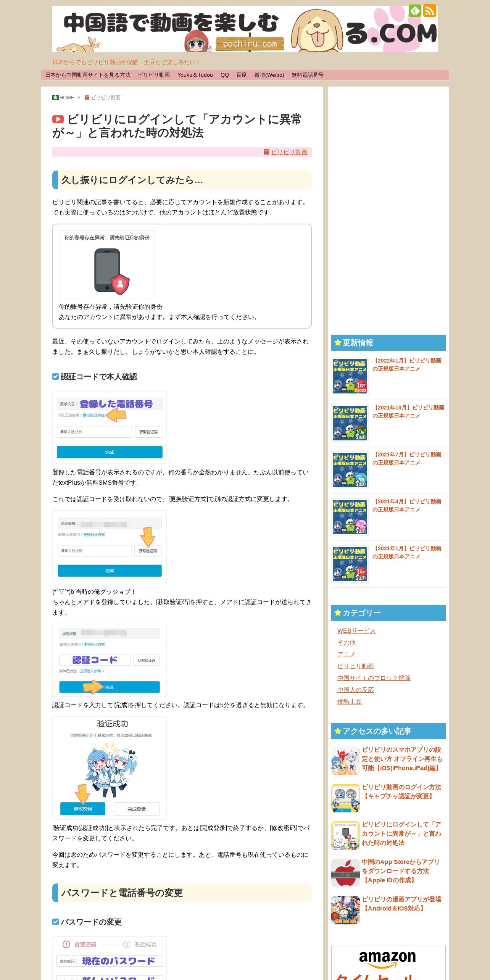This screenshot has width=490, height=980.
Task: Click the site header logo banner
Action: 245,29
